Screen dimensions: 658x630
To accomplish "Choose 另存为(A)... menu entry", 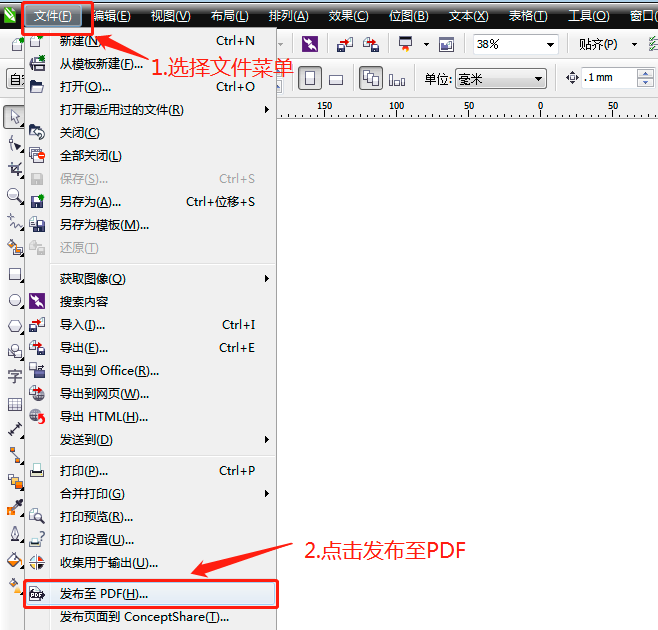I will 151,202.
